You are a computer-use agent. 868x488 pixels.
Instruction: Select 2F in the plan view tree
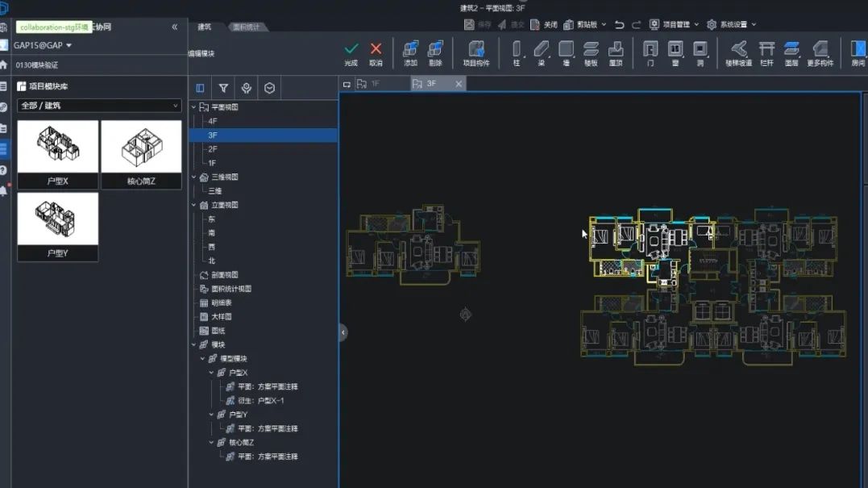tap(213, 149)
